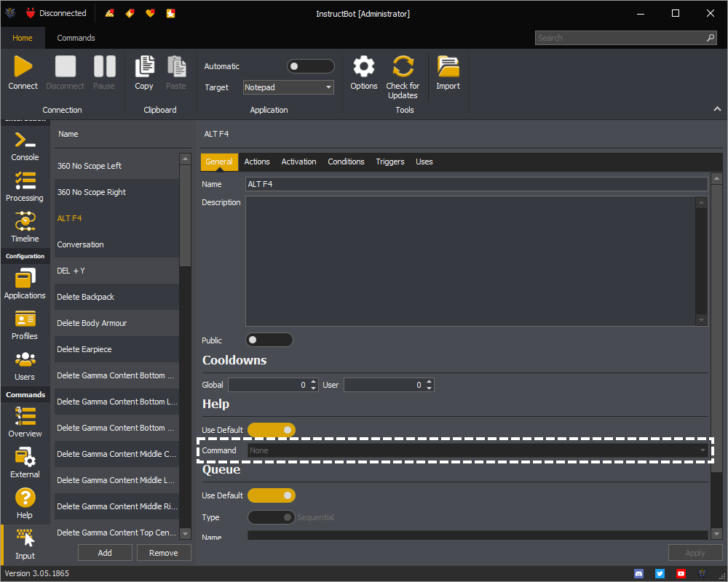The image size is (728, 582).
Task: Click the Disconnect stop icon
Action: [x=66, y=66]
